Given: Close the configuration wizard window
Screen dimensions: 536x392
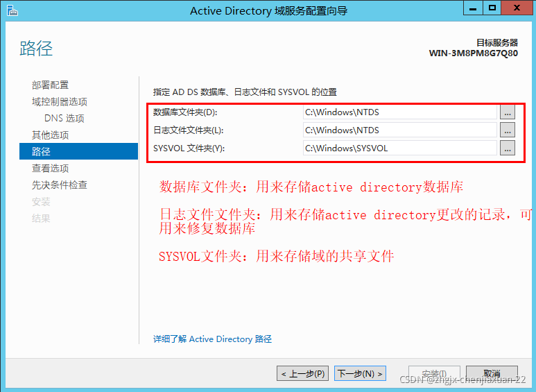Looking at the screenshot, I should [x=517, y=8].
